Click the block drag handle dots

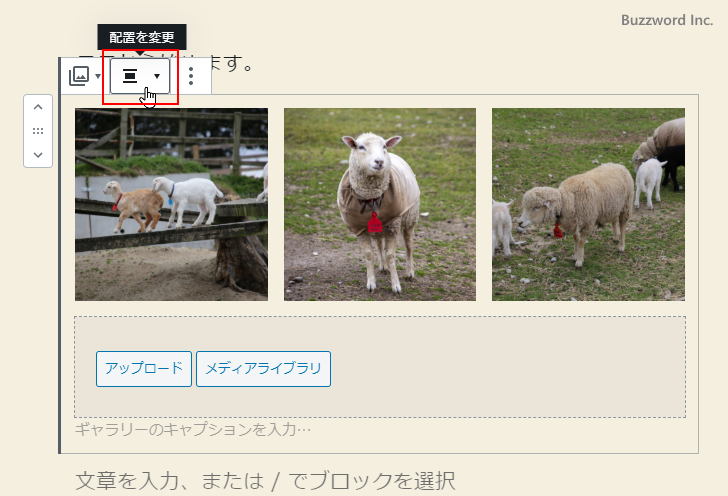[x=38, y=131]
